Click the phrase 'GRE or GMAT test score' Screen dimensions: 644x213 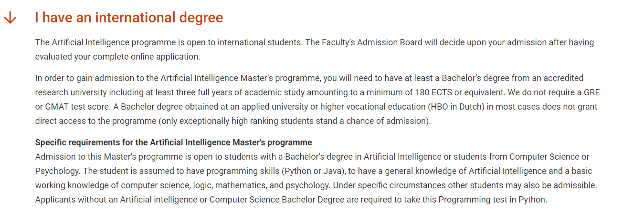click(x=318, y=100)
